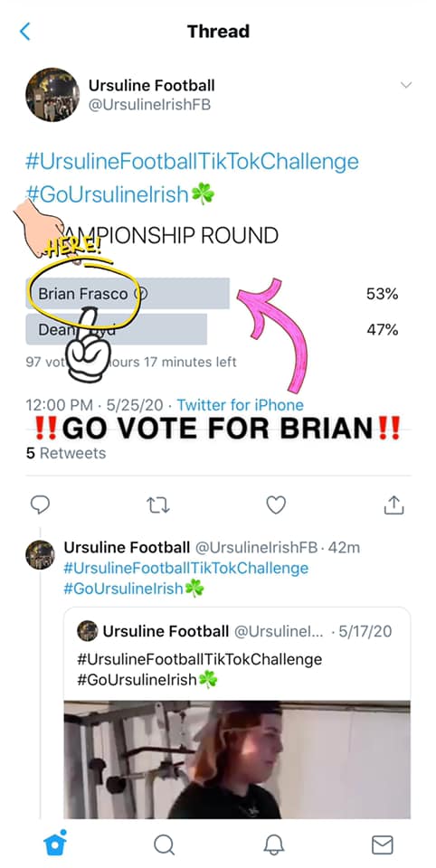Open #UrsulineFootballTikTokChallenge hashtag in main tweet

(193, 162)
